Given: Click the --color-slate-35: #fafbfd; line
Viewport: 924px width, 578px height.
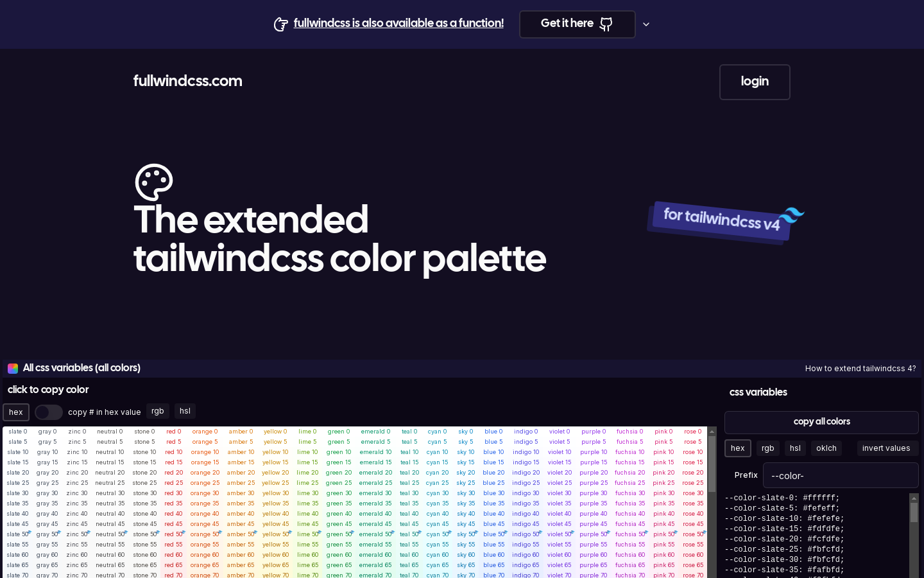Looking at the screenshot, I should tap(784, 570).
